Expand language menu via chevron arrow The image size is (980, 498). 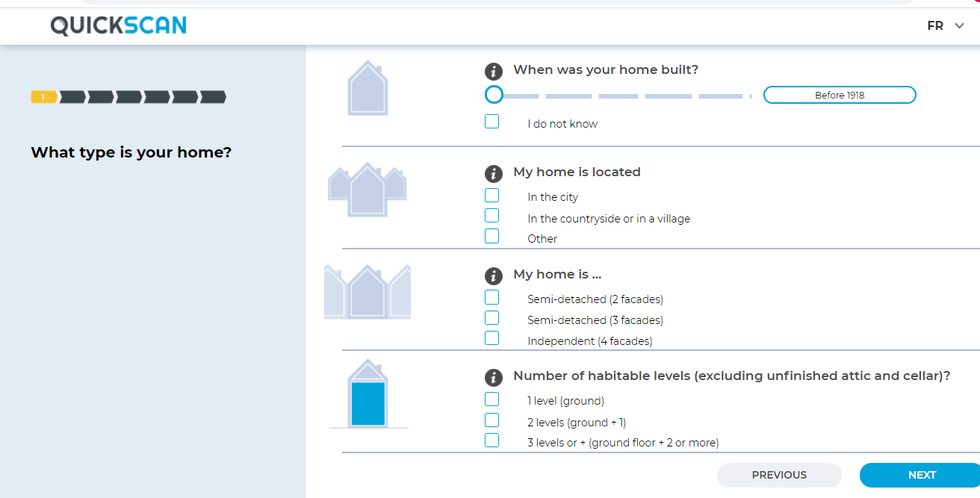(960, 26)
